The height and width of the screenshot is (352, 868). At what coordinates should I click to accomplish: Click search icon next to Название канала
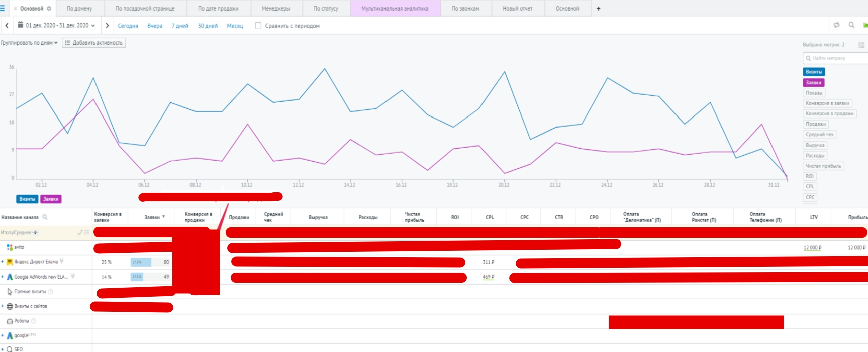click(x=45, y=217)
